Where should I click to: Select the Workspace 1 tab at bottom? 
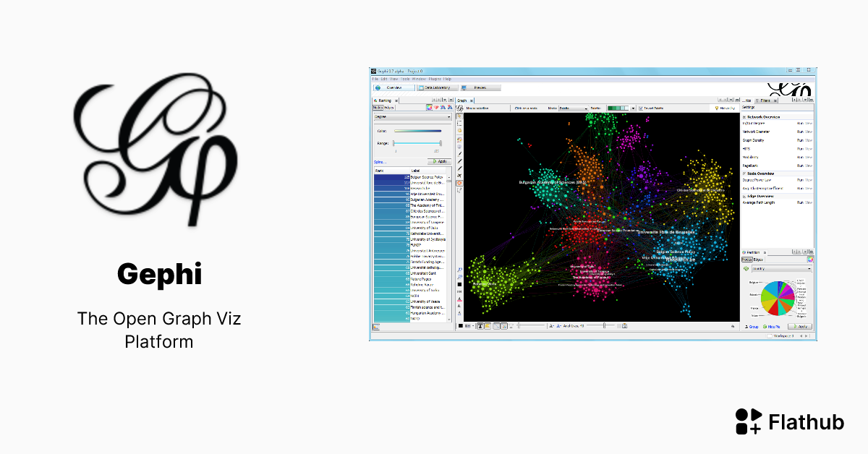[783, 335]
